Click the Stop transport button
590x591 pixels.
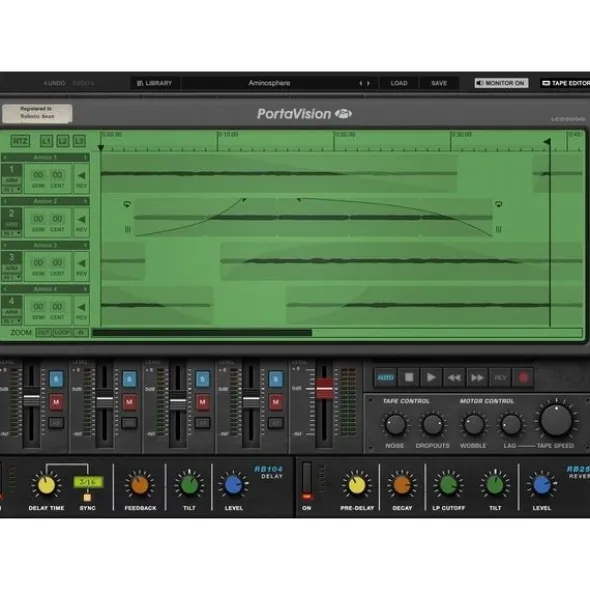[x=409, y=377]
